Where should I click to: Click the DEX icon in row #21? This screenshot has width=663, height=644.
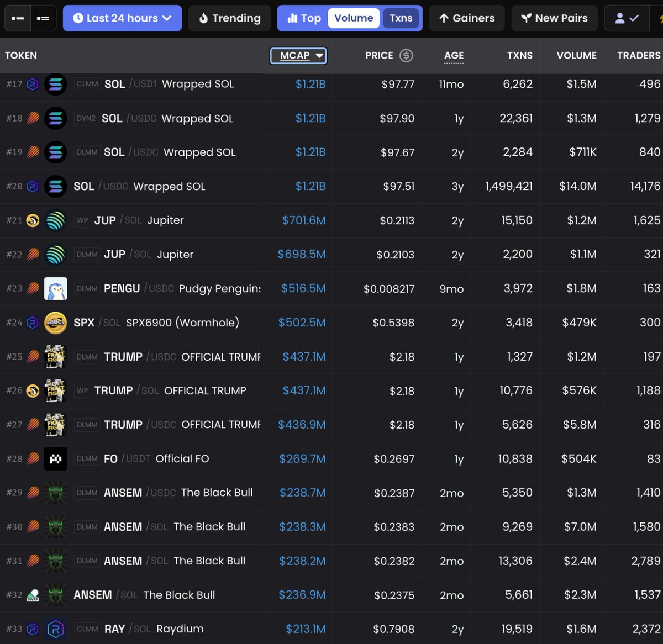click(33, 220)
